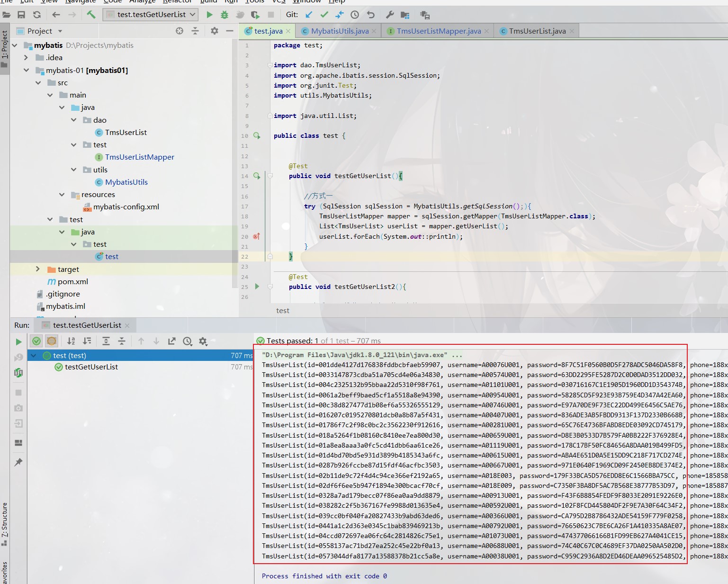Viewport: 728px width, 584px height.
Task: Open the Structure side tool tab
Action: [x=4, y=523]
